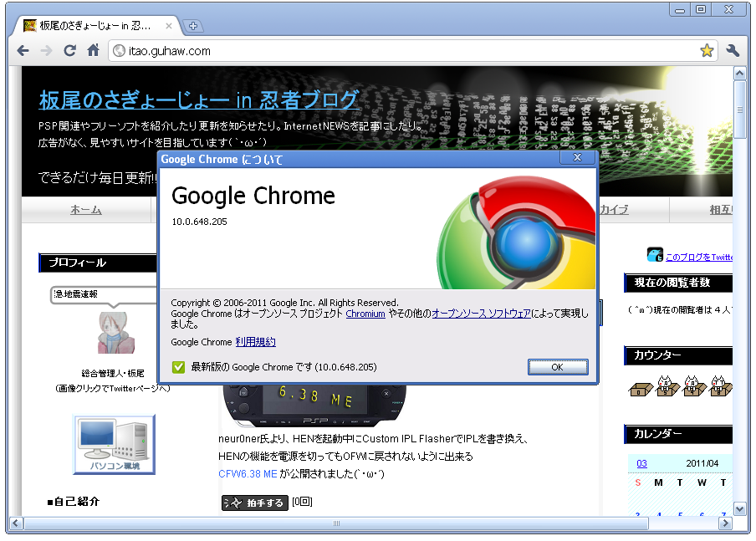Viewport: 756px width, 541px height.
Task: Click the このブログをTwitter link
Action: (699, 257)
